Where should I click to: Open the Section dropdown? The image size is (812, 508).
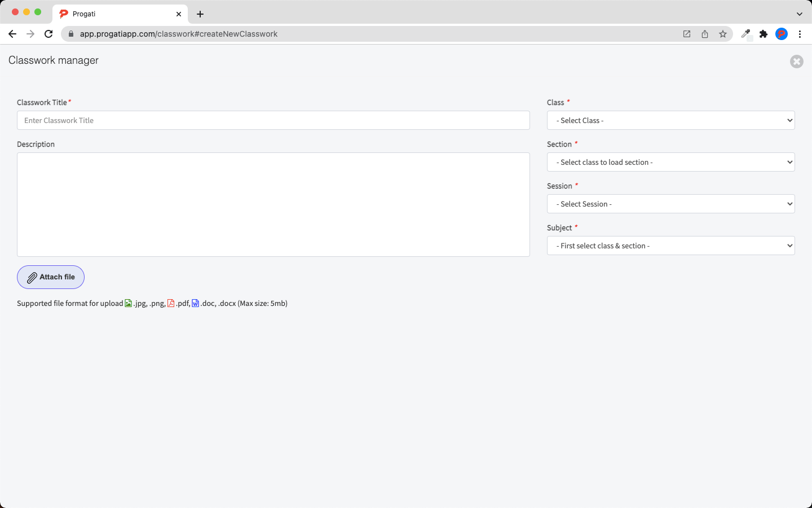point(671,162)
